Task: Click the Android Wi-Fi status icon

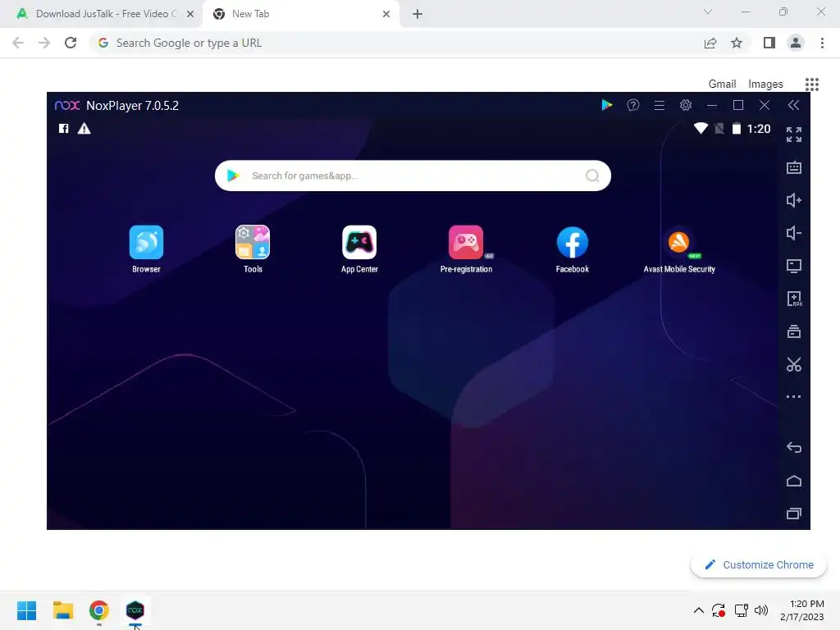Action: [701, 129]
